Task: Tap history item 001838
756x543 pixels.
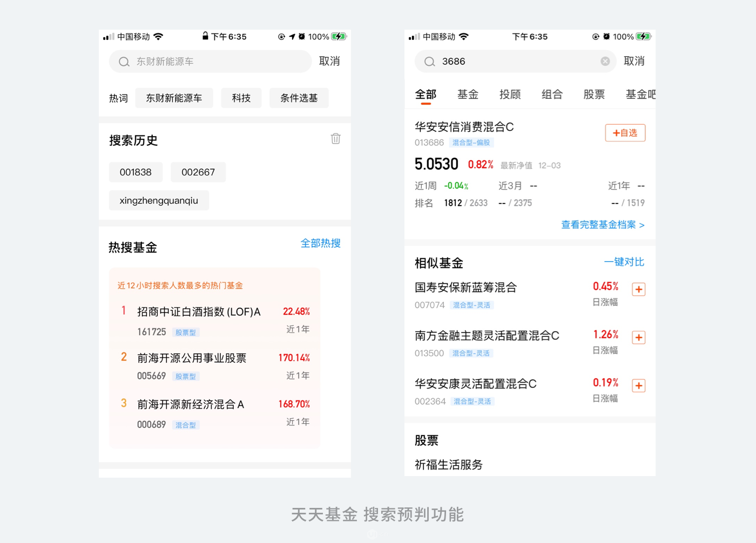Action: click(x=136, y=172)
